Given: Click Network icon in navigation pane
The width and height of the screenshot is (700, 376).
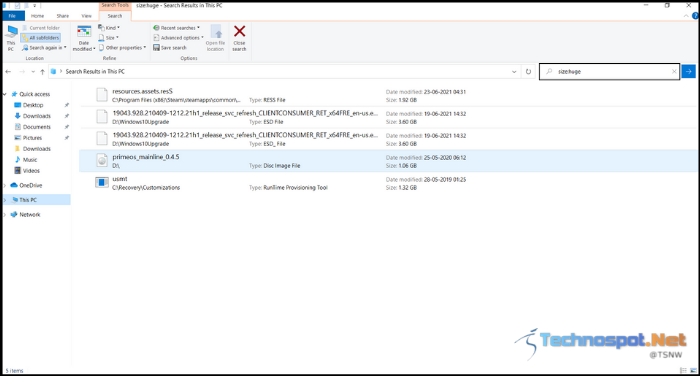Looking at the screenshot, I should coord(14,214).
